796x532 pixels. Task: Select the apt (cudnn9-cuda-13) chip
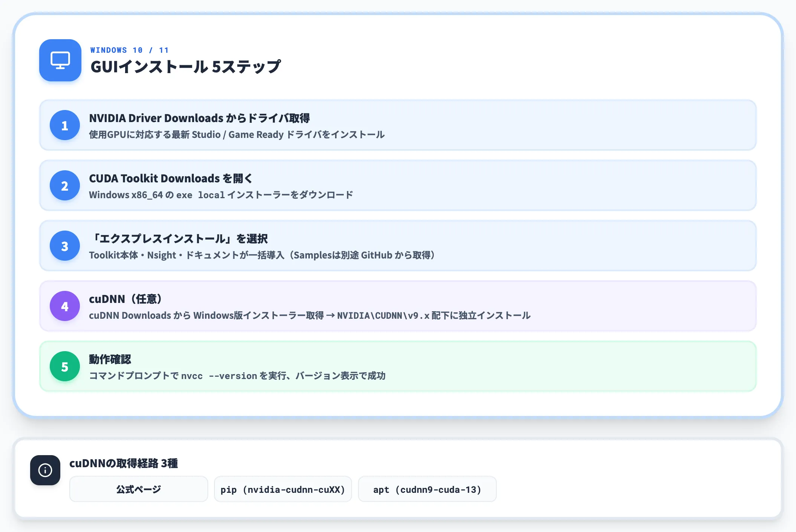[x=427, y=489]
